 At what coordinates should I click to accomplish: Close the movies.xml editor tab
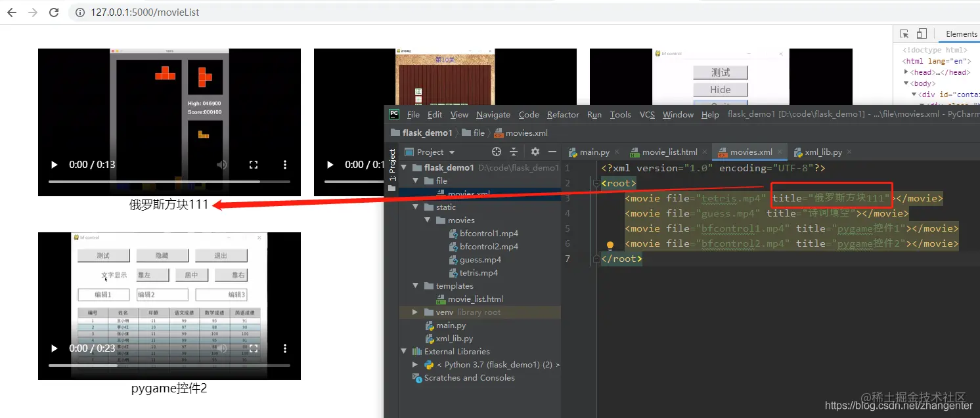tap(780, 152)
